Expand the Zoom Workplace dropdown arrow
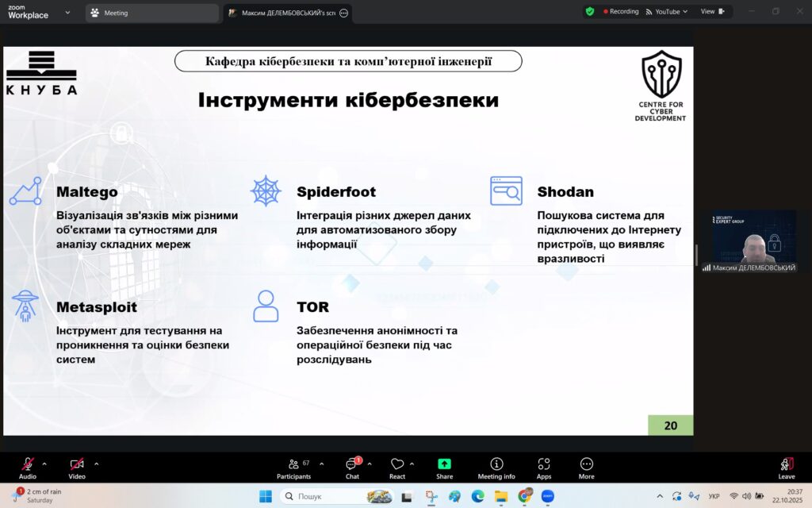Viewport: 812px width, 508px height. pyautogui.click(x=67, y=13)
